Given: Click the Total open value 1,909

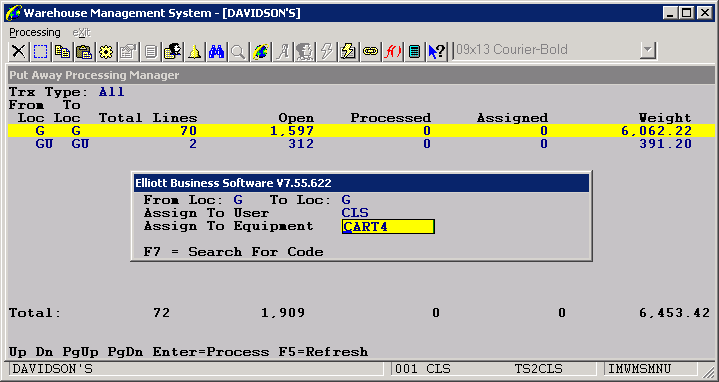Looking at the screenshot, I should click(x=283, y=313).
